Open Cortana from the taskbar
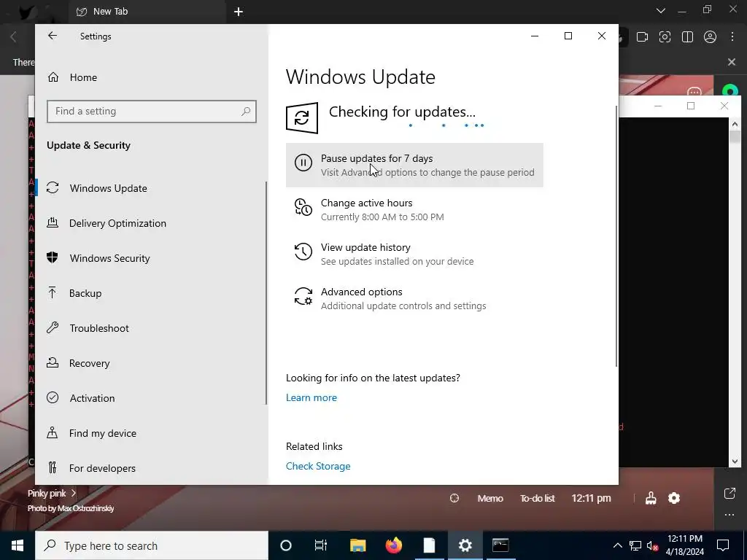 click(285, 545)
